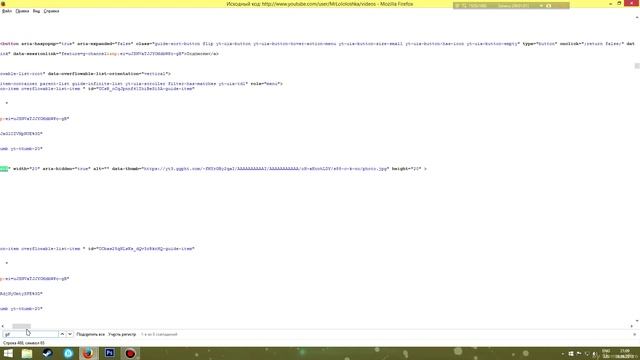
Task: Click the vertical scrollbar down arrow
Action: click(x=637, y=321)
